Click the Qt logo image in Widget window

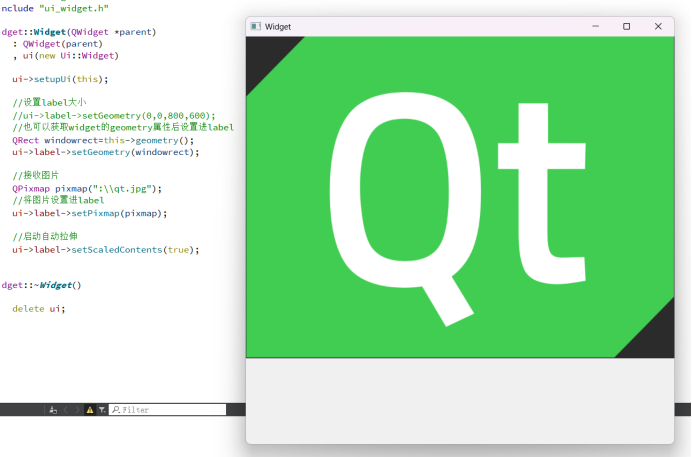(460, 197)
